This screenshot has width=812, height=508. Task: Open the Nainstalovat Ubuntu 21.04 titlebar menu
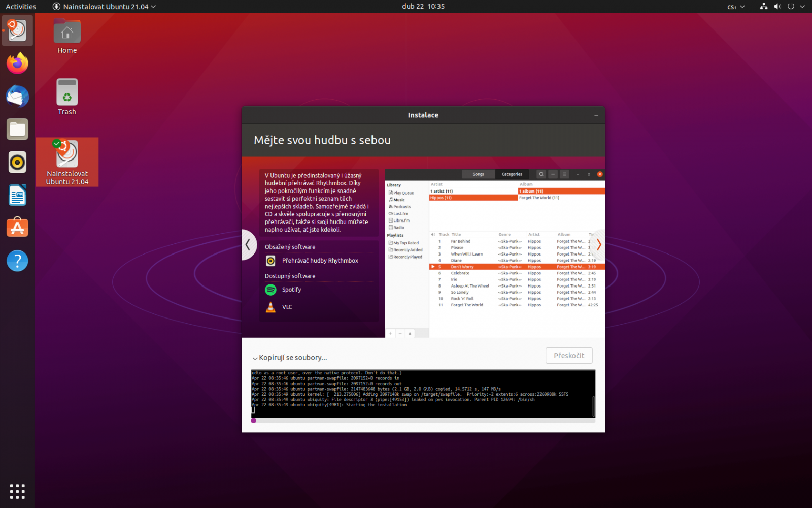pyautogui.click(x=104, y=6)
